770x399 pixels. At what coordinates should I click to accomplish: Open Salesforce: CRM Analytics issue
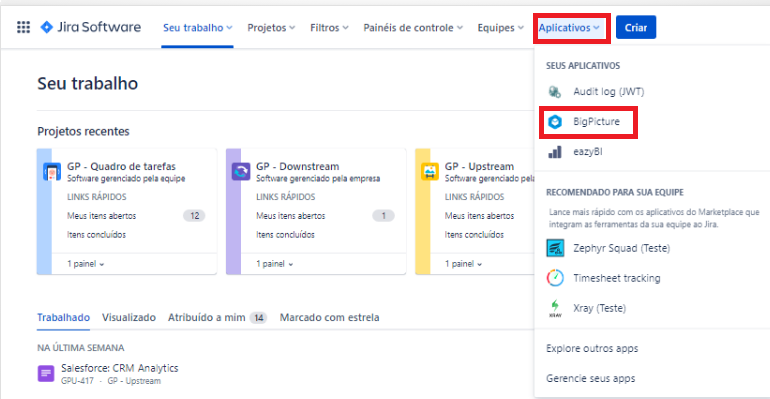pos(120,368)
